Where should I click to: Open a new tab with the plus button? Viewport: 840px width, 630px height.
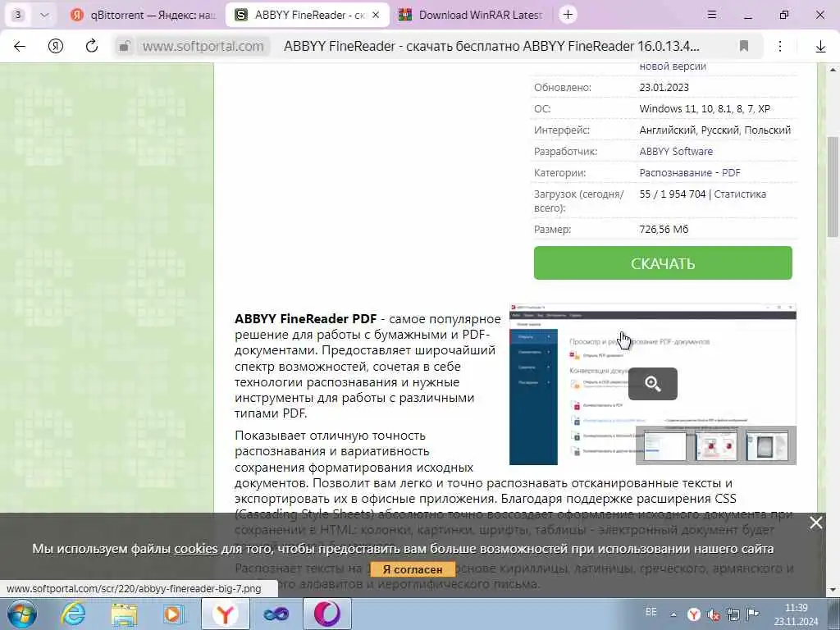(x=568, y=15)
